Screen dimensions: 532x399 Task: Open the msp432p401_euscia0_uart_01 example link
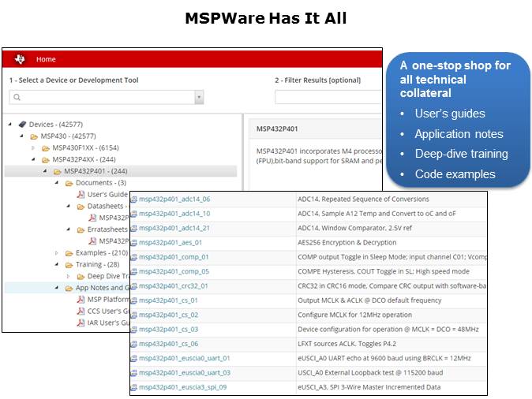[x=185, y=358]
